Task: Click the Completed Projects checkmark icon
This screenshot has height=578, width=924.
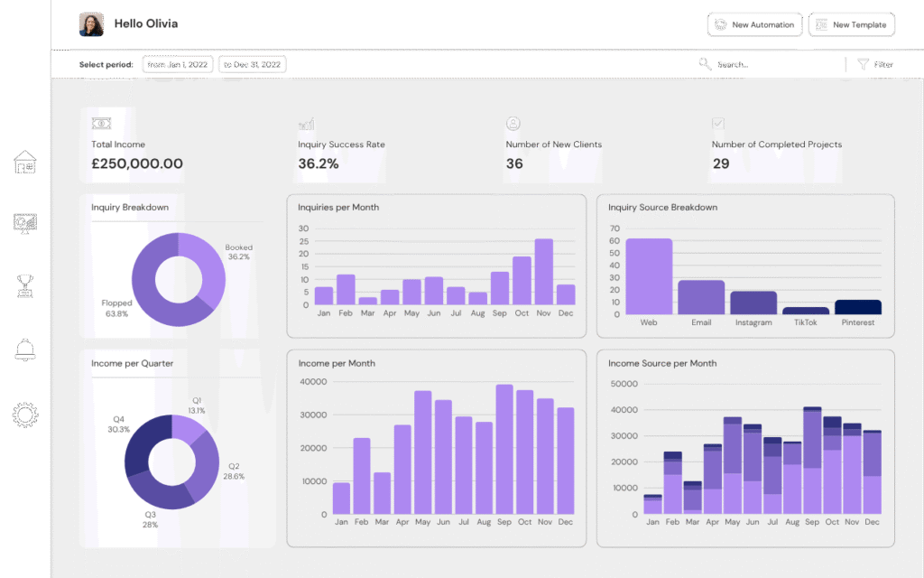Action: (x=718, y=124)
